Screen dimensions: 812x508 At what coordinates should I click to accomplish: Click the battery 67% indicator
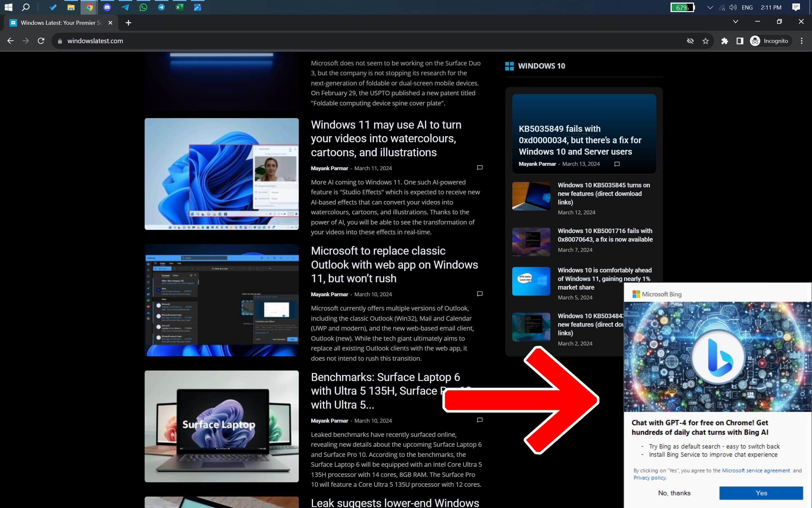(682, 7)
